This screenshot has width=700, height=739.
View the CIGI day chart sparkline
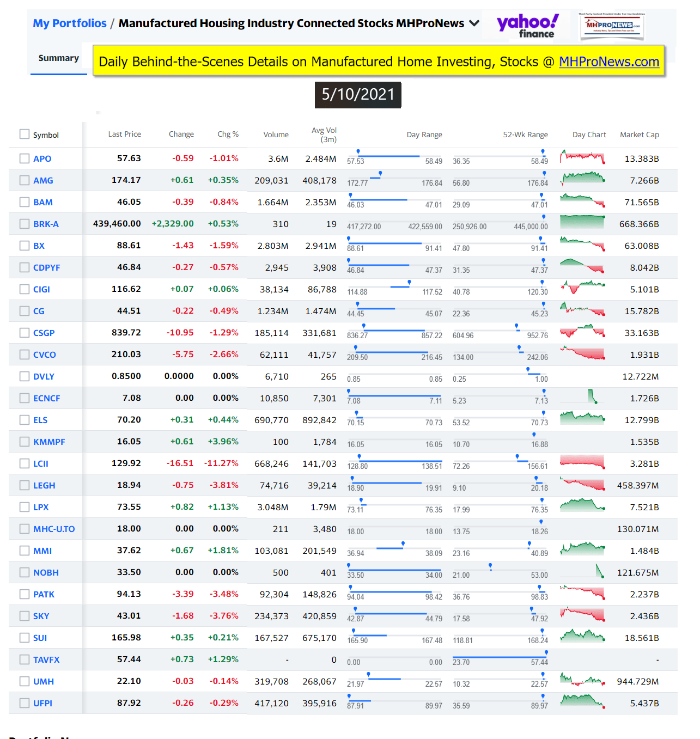[x=582, y=286]
